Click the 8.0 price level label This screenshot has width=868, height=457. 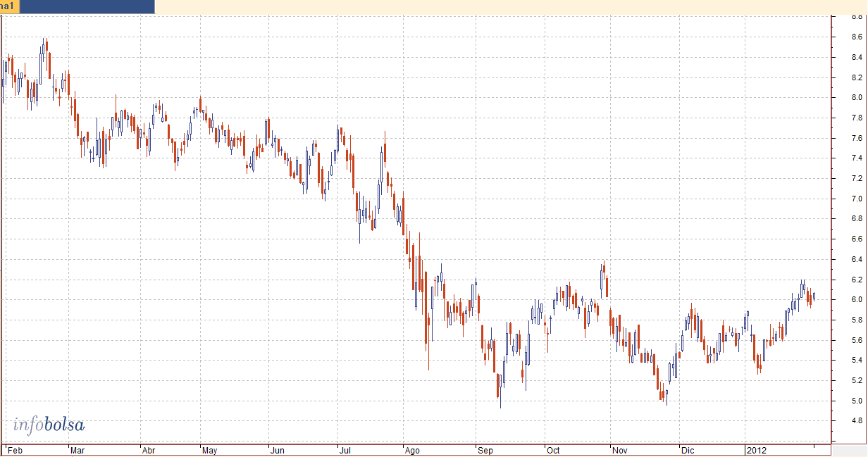coord(857,98)
